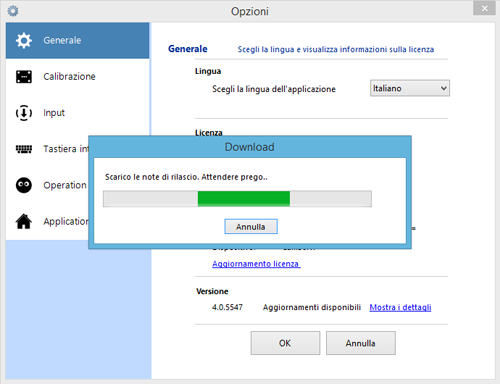Click the Opzioni window title

point(250,11)
